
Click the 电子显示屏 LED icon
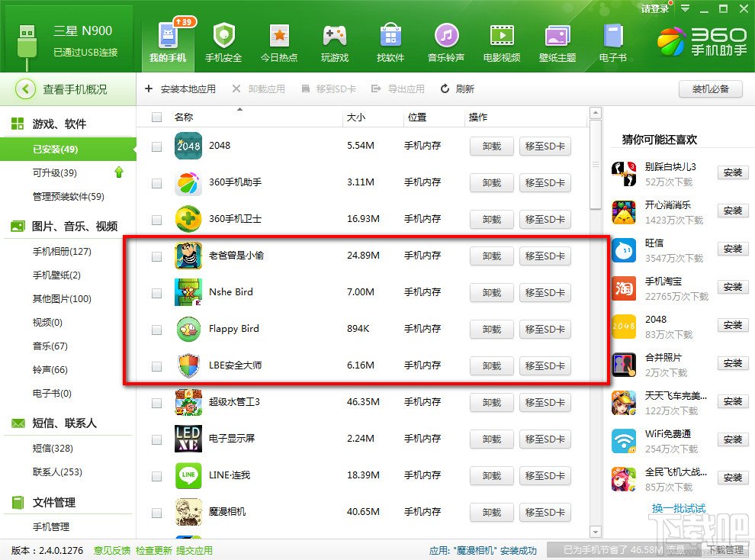(188, 439)
